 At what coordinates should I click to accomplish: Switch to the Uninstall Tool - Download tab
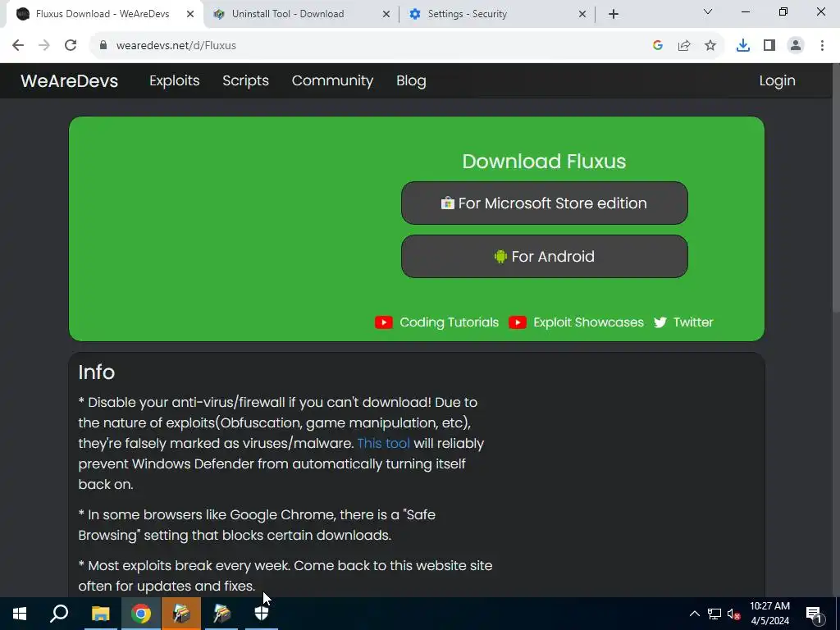(302, 14)
